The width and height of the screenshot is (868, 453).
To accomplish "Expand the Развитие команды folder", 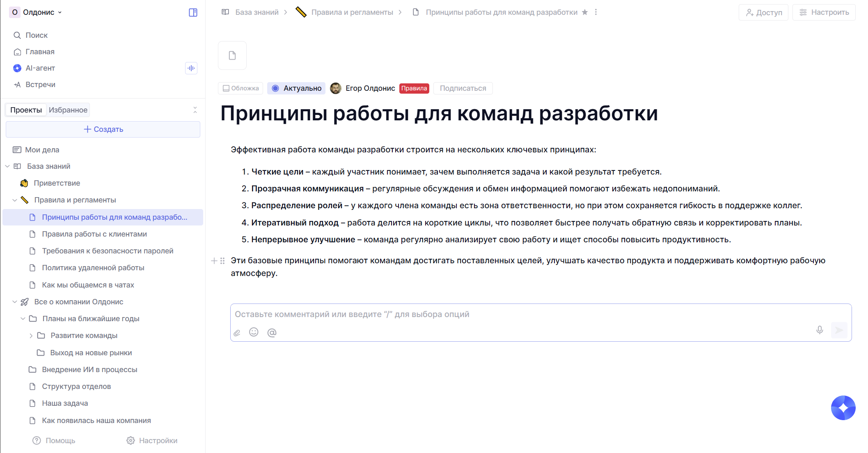I will click(x=31, y=336).
